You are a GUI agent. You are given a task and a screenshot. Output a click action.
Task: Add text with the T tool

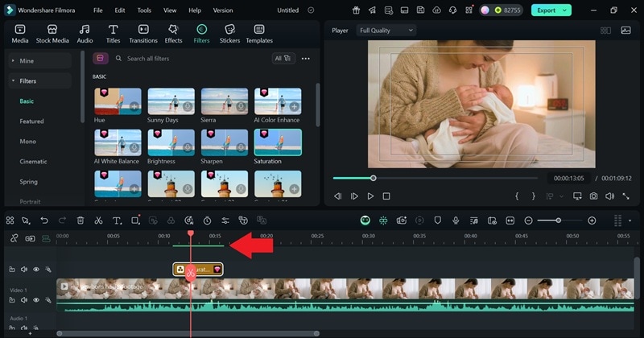click(x=117, y=221)
